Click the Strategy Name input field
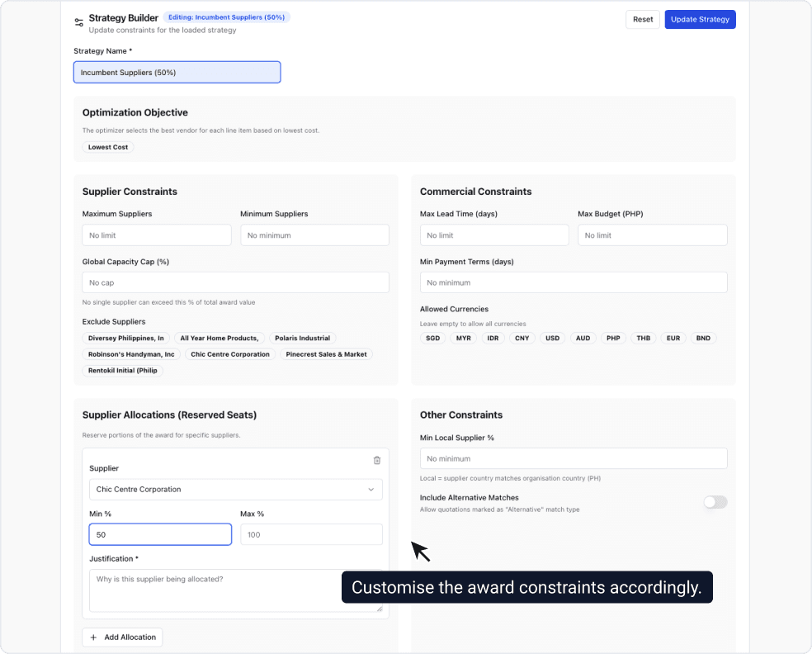The width and height of the screenshot is (812, 654). (177, 72)
